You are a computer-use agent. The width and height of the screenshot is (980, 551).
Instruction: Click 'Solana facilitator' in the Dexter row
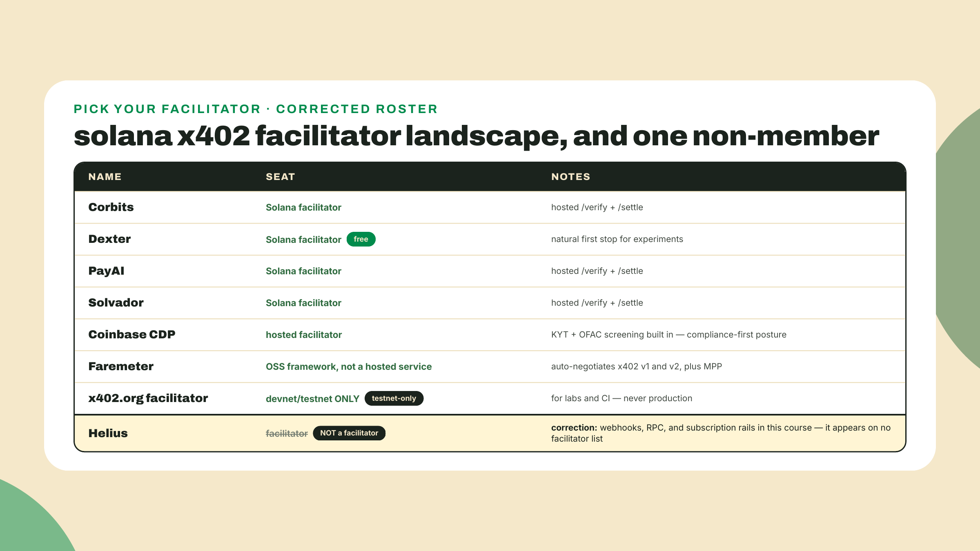pos(303,240)
